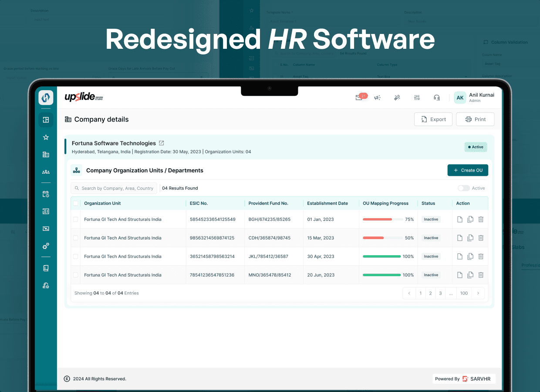540x392 pixels.
Task: Tick the checkbox for the 01 Jan, 2023 row
Action: [x=76, y=220]
